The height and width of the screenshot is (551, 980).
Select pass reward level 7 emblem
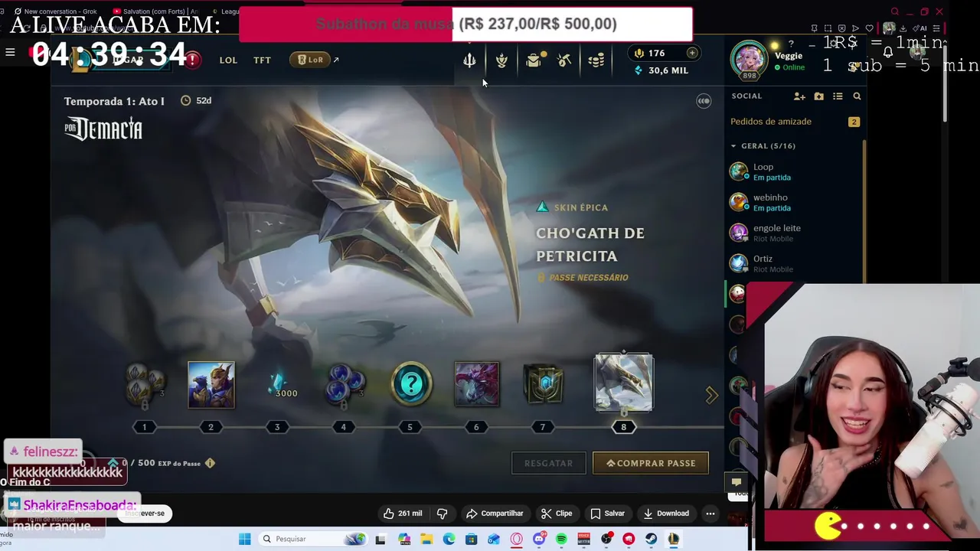(x=544, y=384)
